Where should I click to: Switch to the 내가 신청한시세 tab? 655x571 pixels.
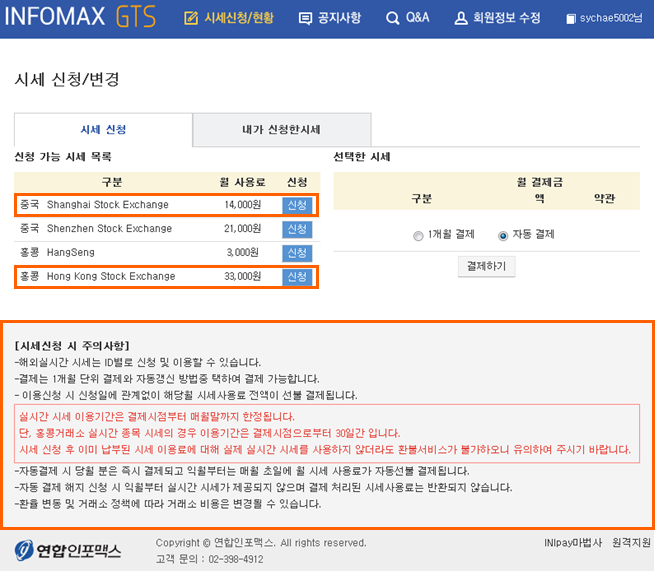point(282,129)
